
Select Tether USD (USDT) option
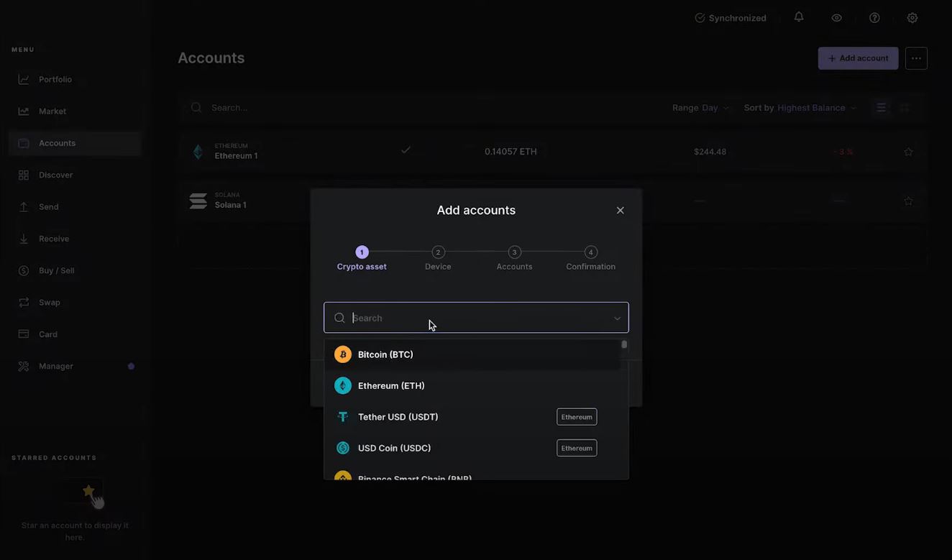472,417
